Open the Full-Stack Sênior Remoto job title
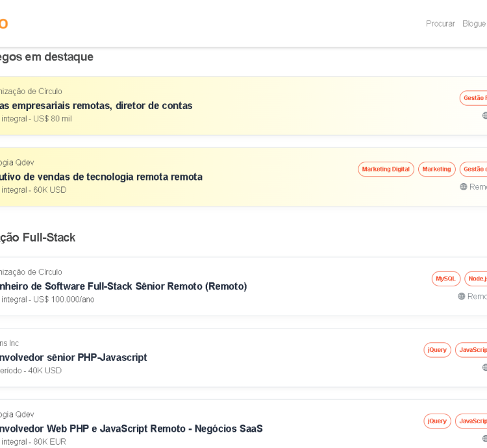 (123, 286)
